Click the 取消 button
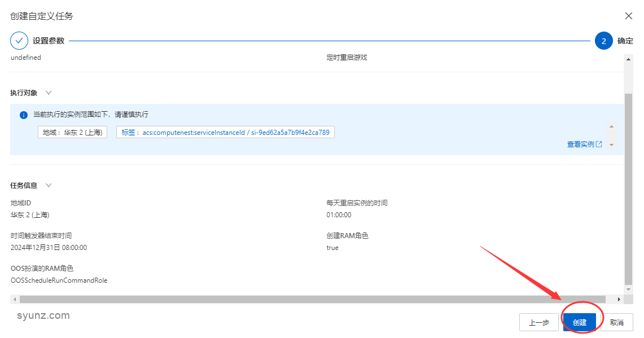Screen dimensions: 644x338 tap(616, 322)
